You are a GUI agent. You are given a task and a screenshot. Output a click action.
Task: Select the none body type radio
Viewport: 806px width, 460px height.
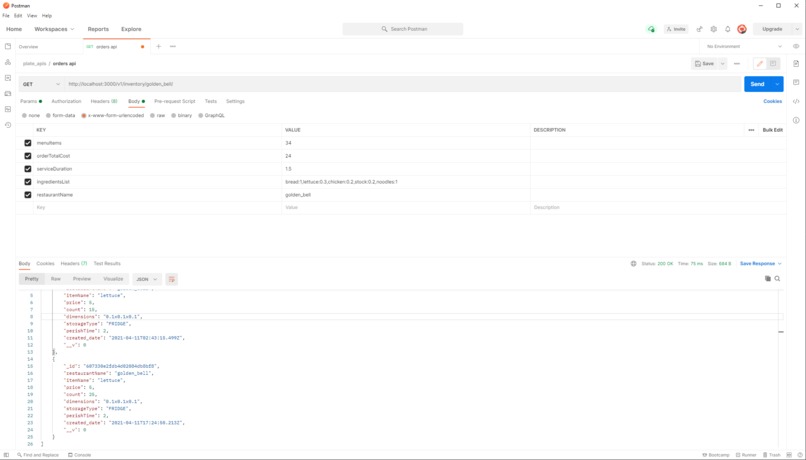24,116
